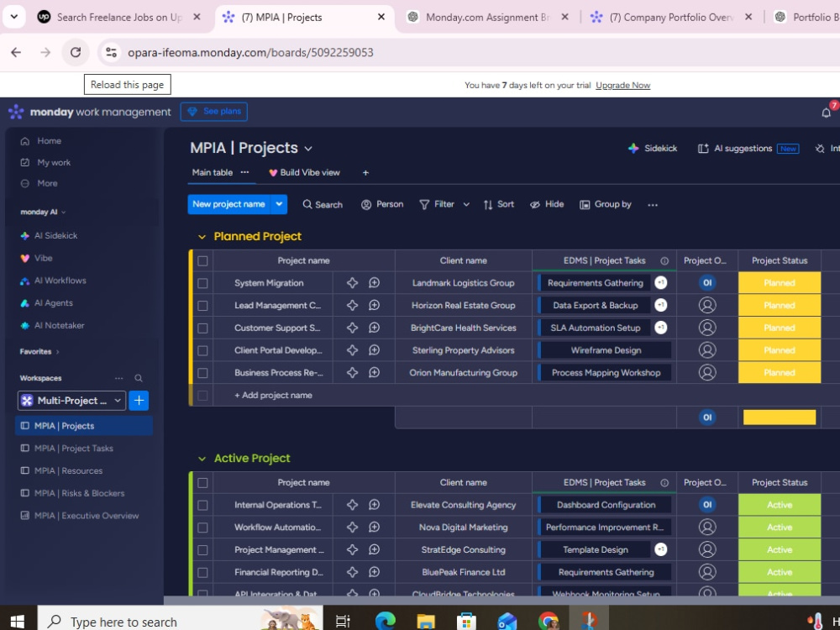Click New project name button
The width and height of the screenshot is (840, 630).
(x=228, y=204)
